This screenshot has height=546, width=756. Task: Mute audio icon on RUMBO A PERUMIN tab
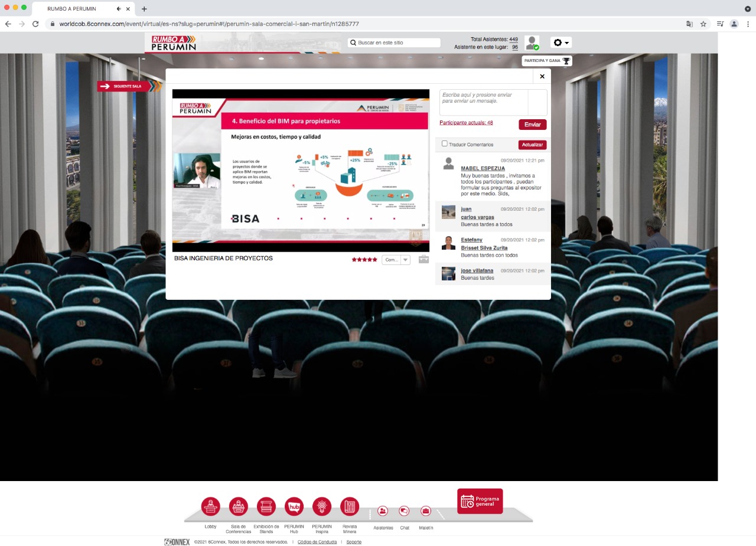tap(119, 9)
